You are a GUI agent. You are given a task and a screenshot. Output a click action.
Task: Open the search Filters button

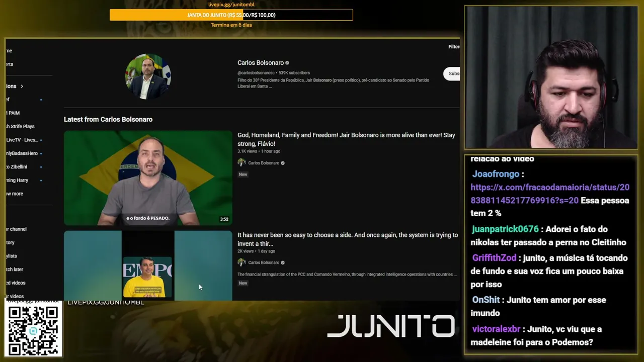(x=454, y=47)
